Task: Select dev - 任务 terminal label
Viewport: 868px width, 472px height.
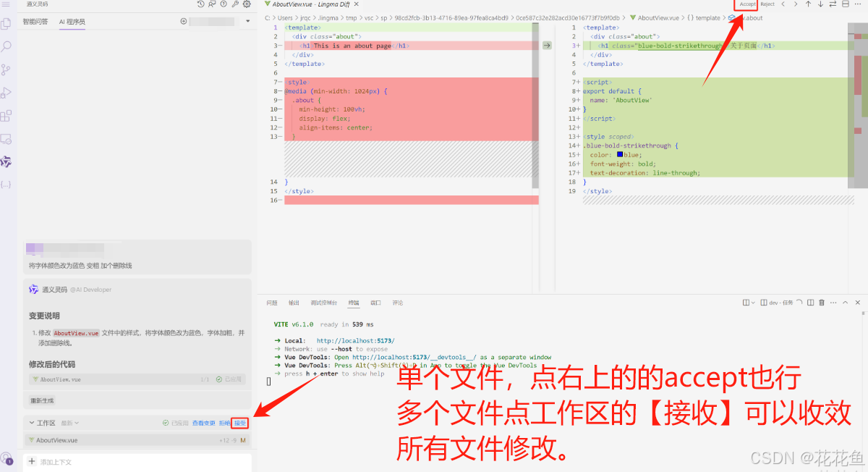Action: (x=782, y=303)
